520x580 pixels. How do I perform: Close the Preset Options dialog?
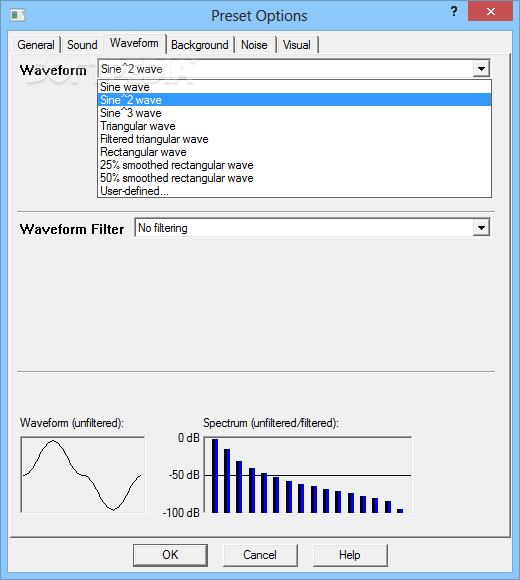[490, 11]
